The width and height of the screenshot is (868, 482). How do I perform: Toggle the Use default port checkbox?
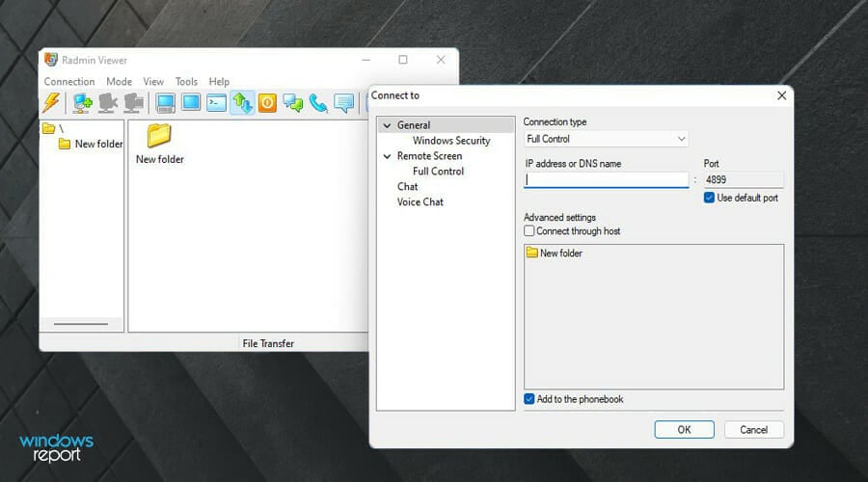click(709, 198)
